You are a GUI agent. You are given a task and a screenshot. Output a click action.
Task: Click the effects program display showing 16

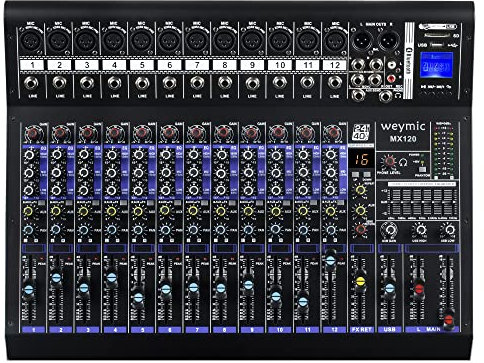pos(361,160)
